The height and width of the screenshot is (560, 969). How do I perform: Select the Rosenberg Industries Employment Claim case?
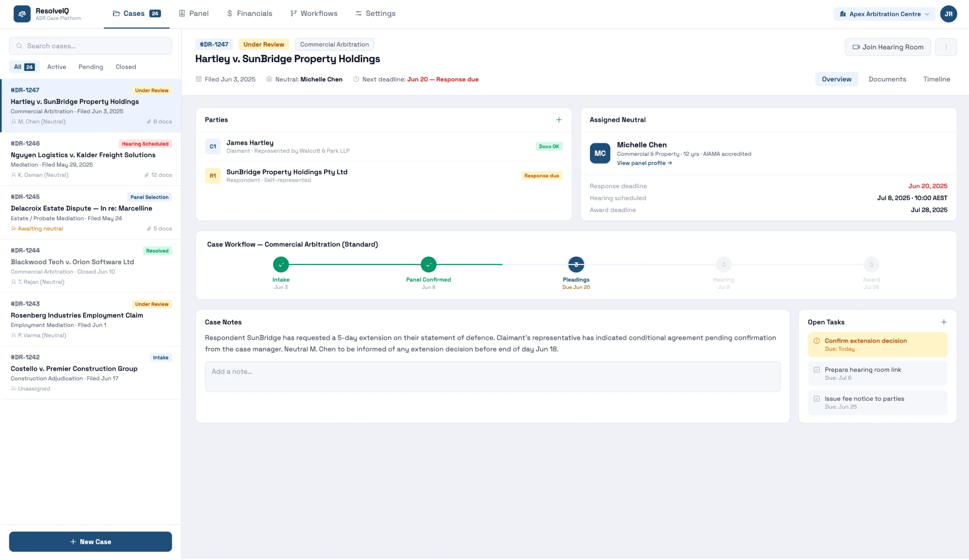pos(91,320)
